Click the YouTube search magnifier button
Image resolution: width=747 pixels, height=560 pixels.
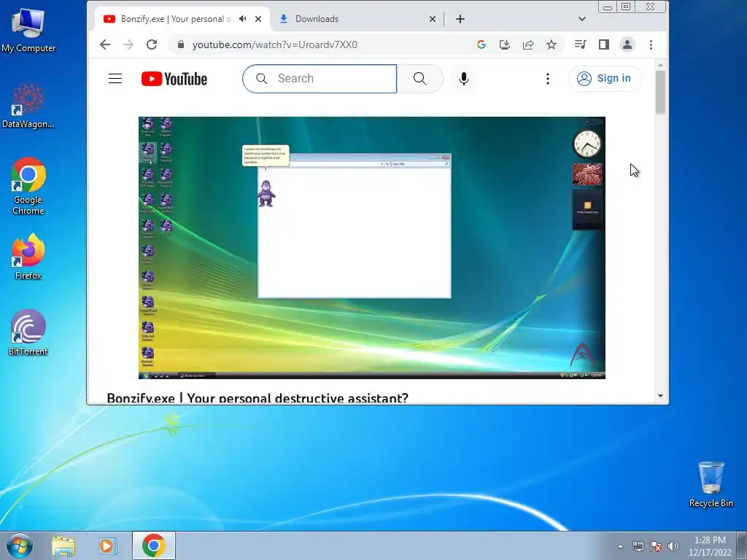tap(419, 79)
